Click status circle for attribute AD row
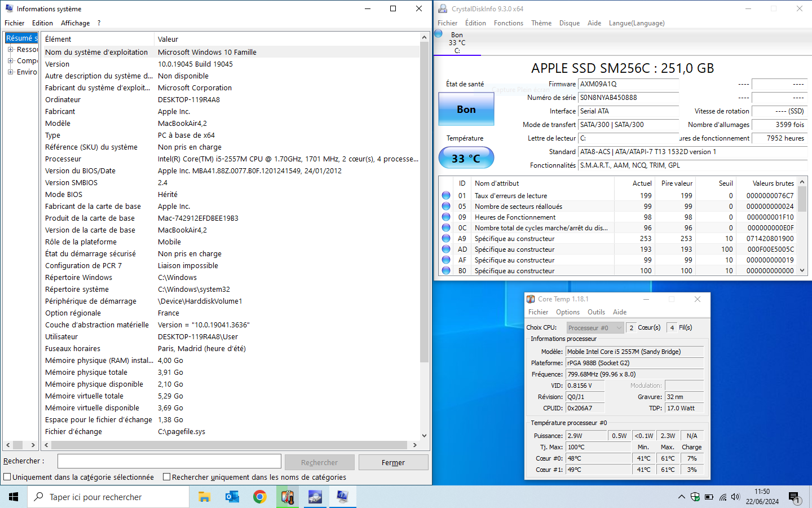The width and height of the screenshot is (812, 508). pos(446,249)
